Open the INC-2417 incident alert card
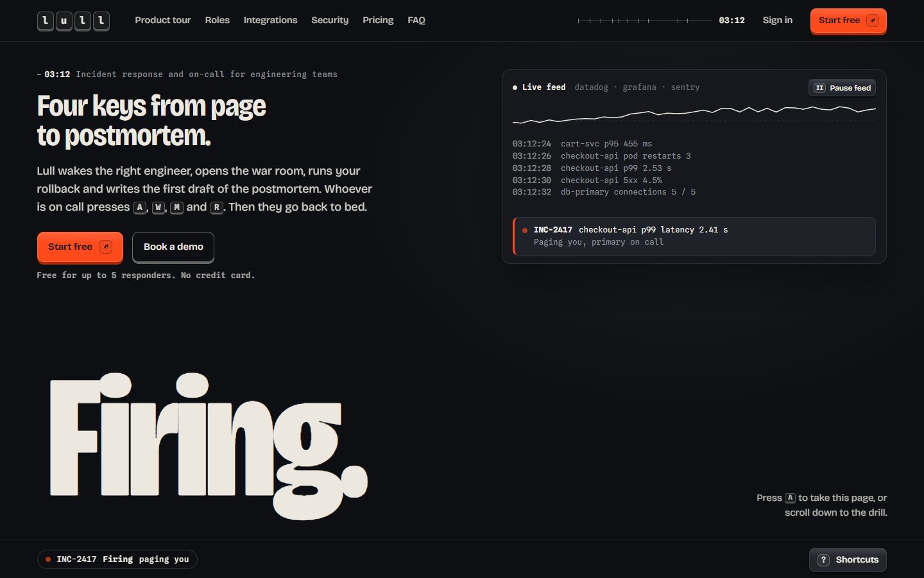 tap(694, 236)
